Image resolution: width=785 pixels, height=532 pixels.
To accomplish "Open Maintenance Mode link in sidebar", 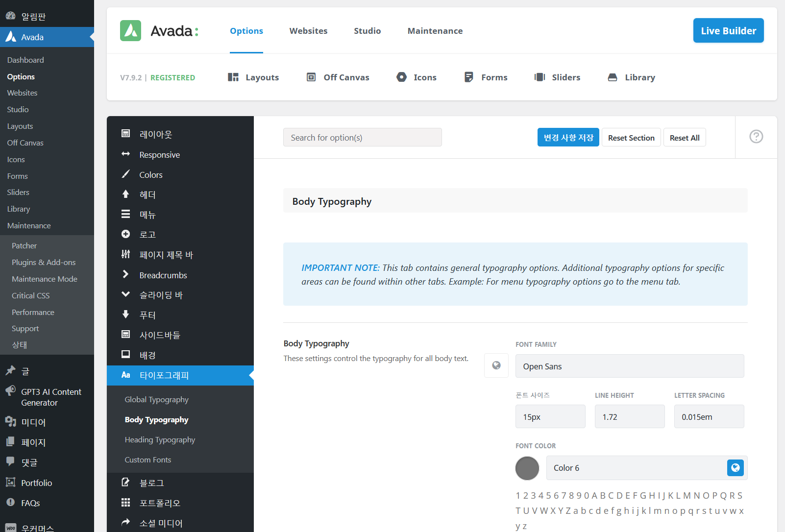I will 45,279.
